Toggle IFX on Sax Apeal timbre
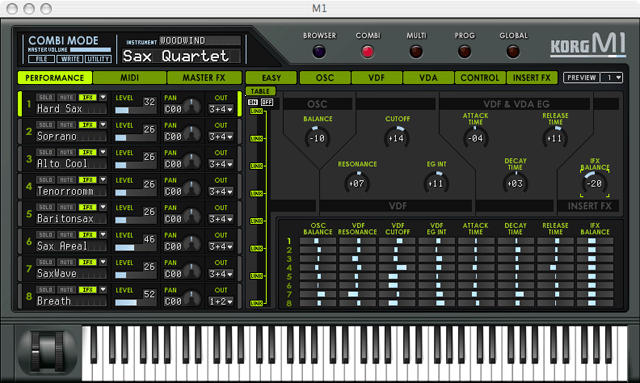This screenshot has width=640, height=383. [x=87, y=234]
